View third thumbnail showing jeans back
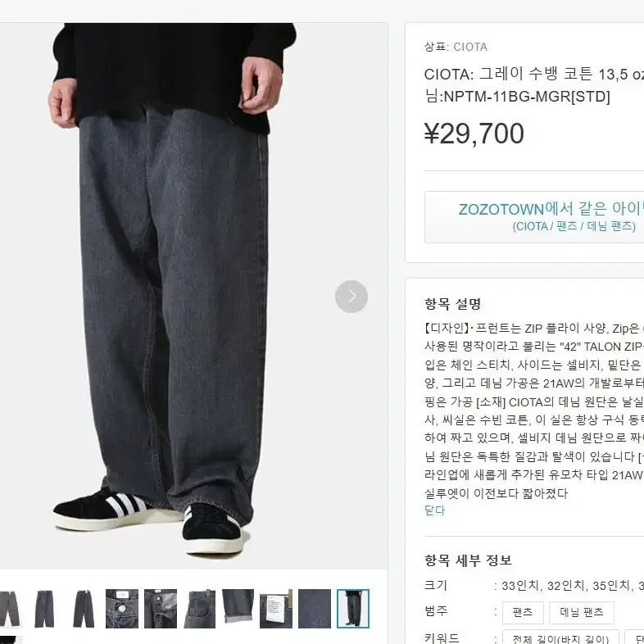Image resolution: width=644 pixels, height=644 pixels. (x=84, y=609)
